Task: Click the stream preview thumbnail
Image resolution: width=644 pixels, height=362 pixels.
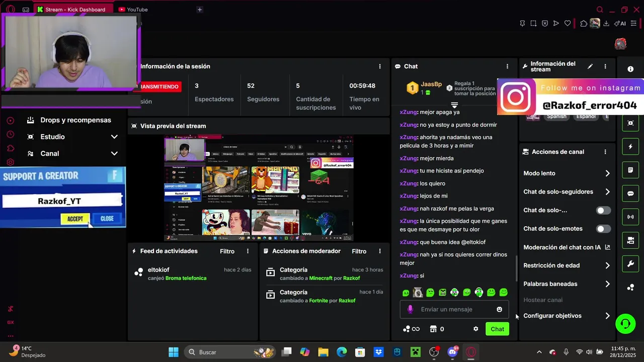Action: (x=259, y=188)
